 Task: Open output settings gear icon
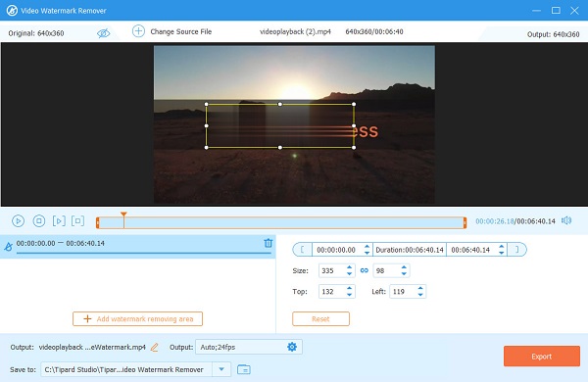pos(292,347)
